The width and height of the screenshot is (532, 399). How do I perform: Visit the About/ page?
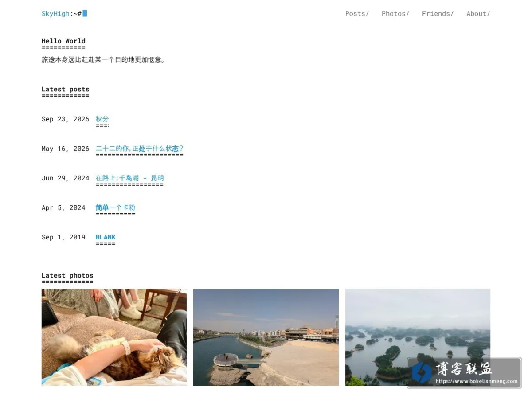[478, 14]
